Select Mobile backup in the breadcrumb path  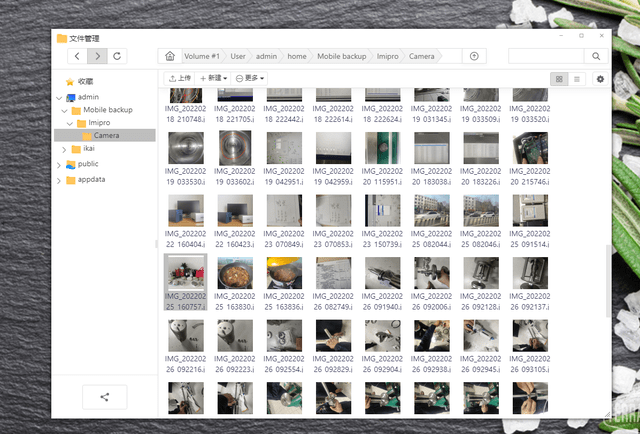342,57
